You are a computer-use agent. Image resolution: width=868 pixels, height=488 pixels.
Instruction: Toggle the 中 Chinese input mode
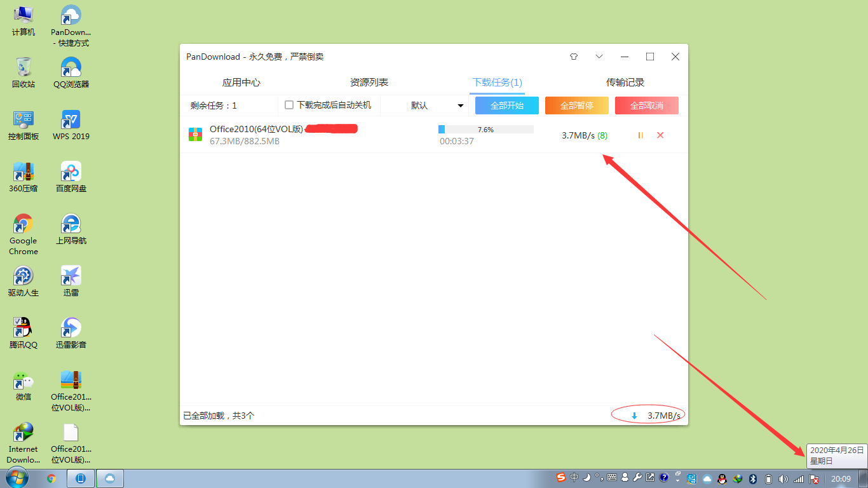(574, 477)
